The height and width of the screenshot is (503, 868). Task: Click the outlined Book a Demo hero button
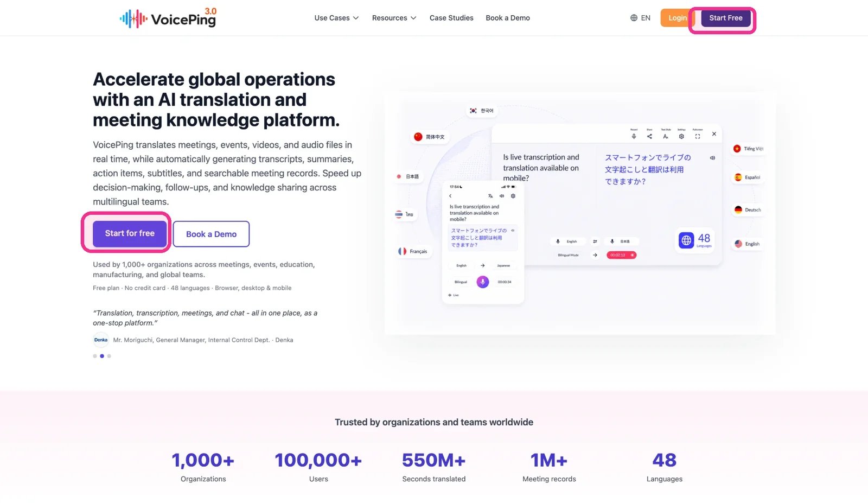coord(211,234)
